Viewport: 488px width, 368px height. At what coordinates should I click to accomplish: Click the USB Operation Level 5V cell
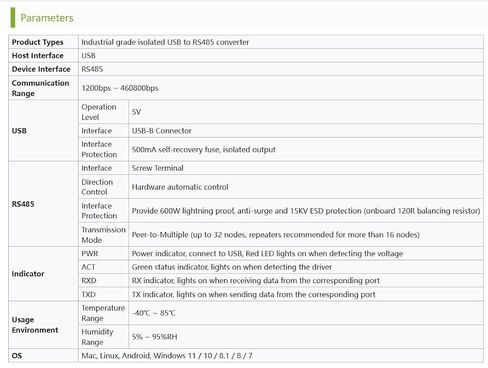(x=306, y=112)
